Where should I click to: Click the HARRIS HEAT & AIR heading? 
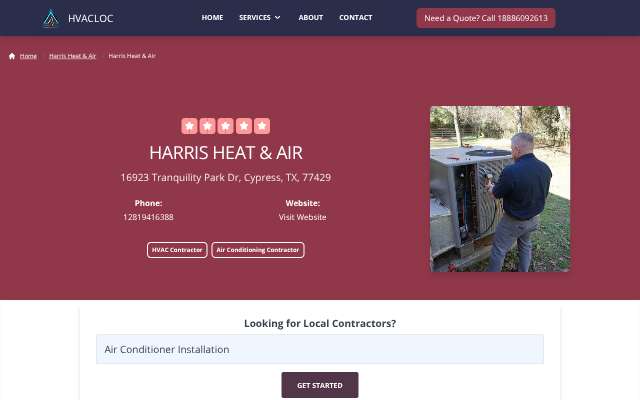(226, 153)
